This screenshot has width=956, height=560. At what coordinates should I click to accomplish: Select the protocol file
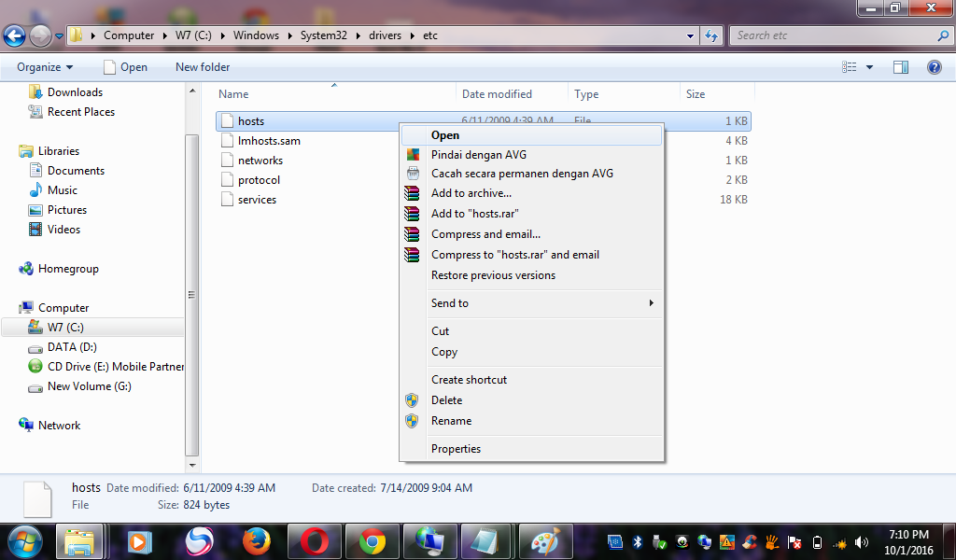[260, 180]
